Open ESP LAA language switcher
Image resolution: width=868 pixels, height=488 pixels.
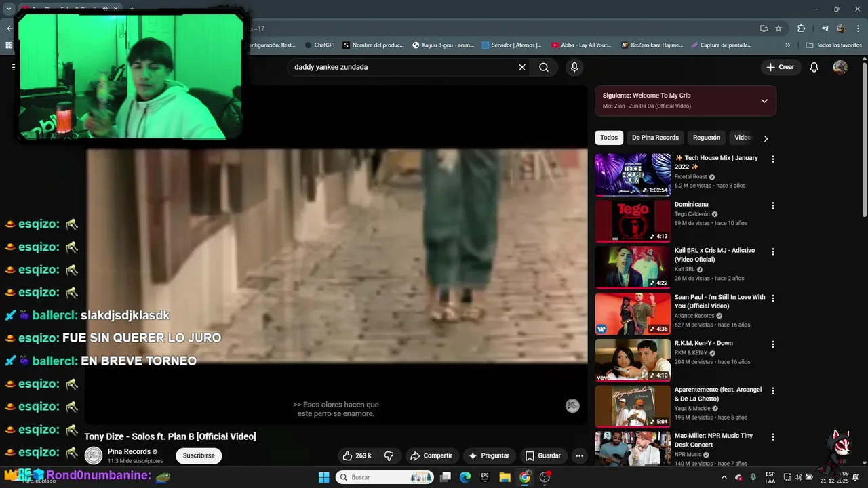[x=770, y=477]
